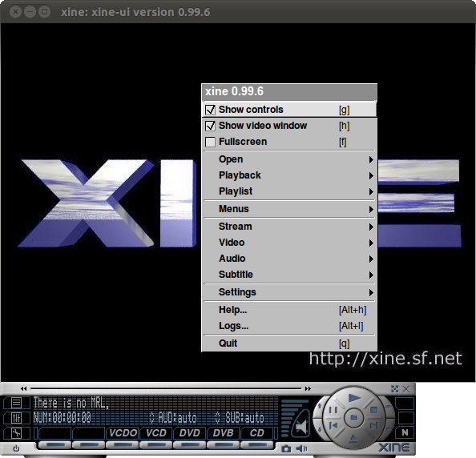The height and width of the screenshot is (458, 476).
Task: Expand the Stream submenu
Action: coord(289,227)
